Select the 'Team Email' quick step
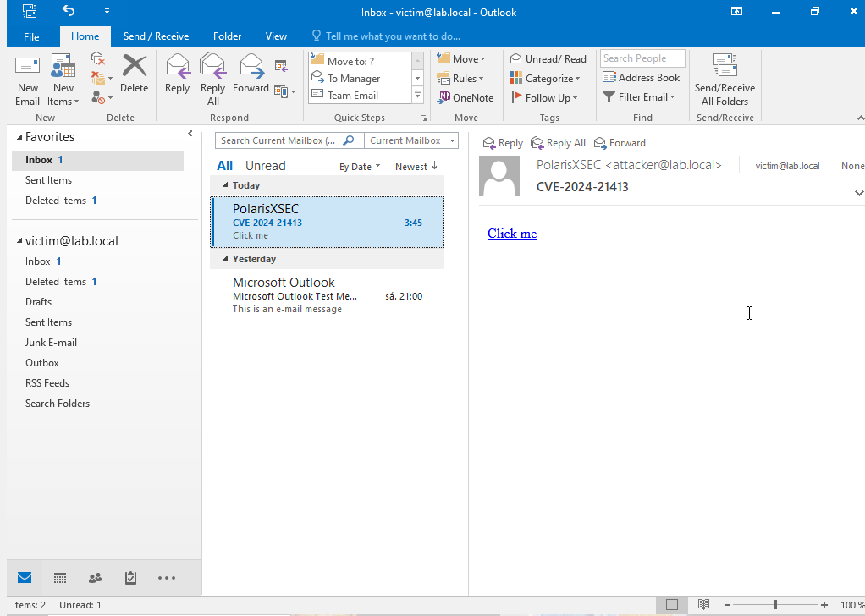This screenshot has width=865, height=616. tap(361, 95)
